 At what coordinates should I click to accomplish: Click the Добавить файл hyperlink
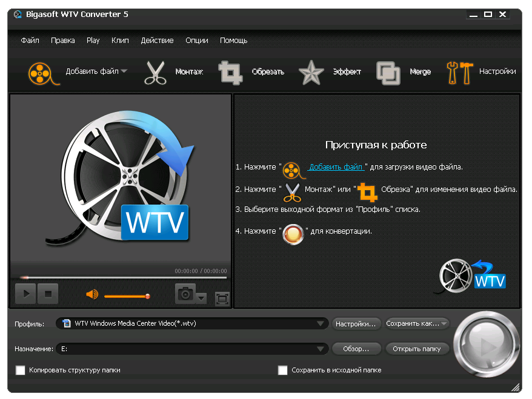[x=336, y=166]
